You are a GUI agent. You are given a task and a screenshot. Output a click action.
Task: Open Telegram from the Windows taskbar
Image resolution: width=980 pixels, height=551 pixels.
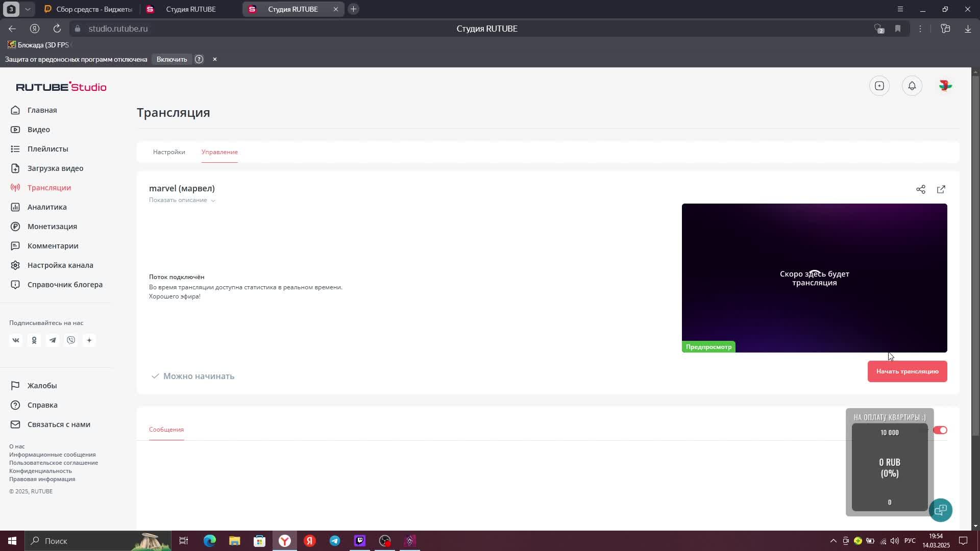(x=335, y=541)
